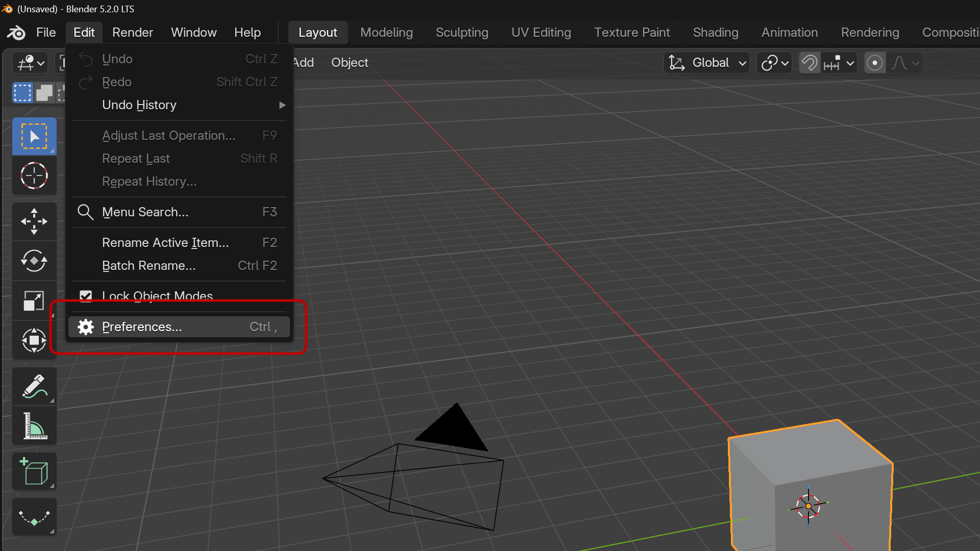Image resolution: width=980 pixels, height=551 pixels.
Task: Click Undo in the Edit menu
Action: pos(179,59)
